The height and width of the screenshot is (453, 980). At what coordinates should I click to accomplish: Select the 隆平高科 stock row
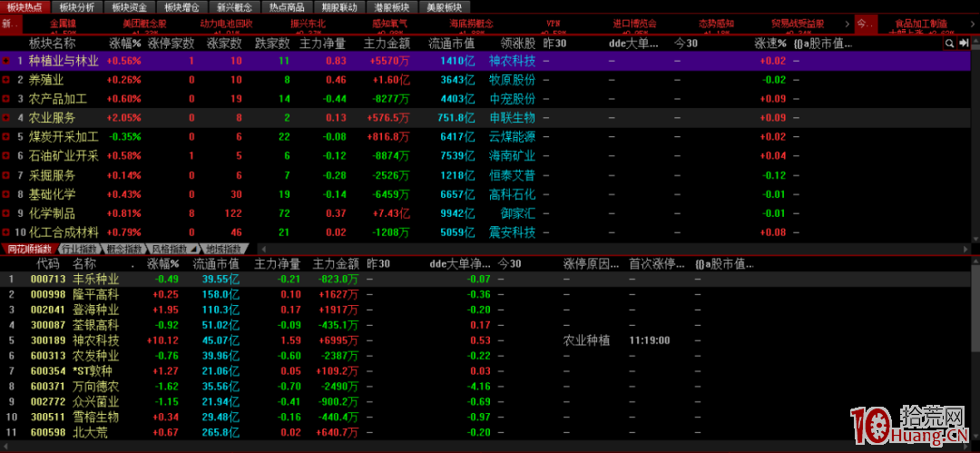coord(485,295)
